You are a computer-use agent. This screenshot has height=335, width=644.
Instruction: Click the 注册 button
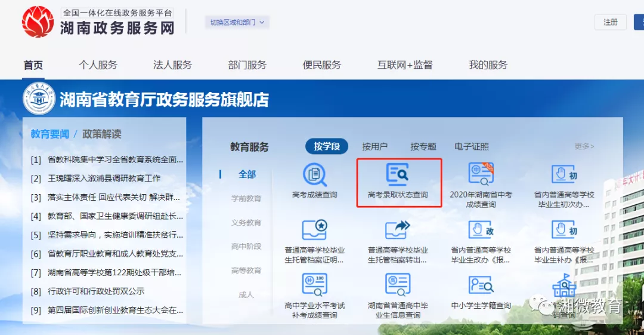611,22
